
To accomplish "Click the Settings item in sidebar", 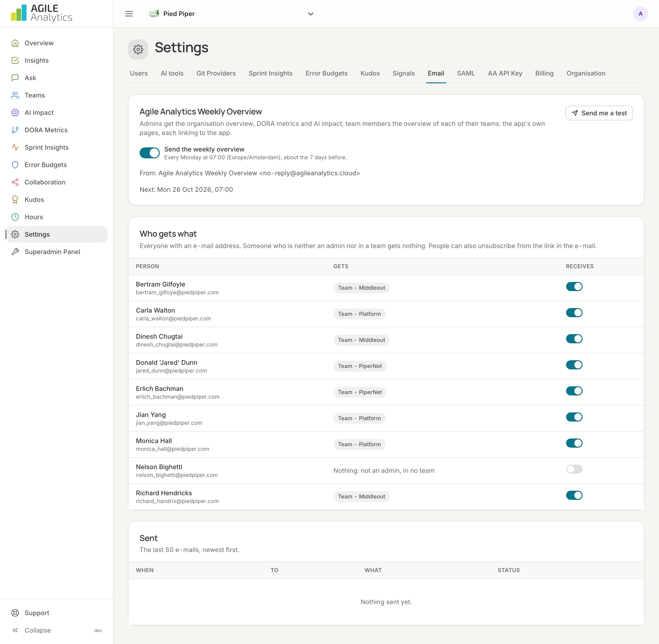I will [57, 234].
